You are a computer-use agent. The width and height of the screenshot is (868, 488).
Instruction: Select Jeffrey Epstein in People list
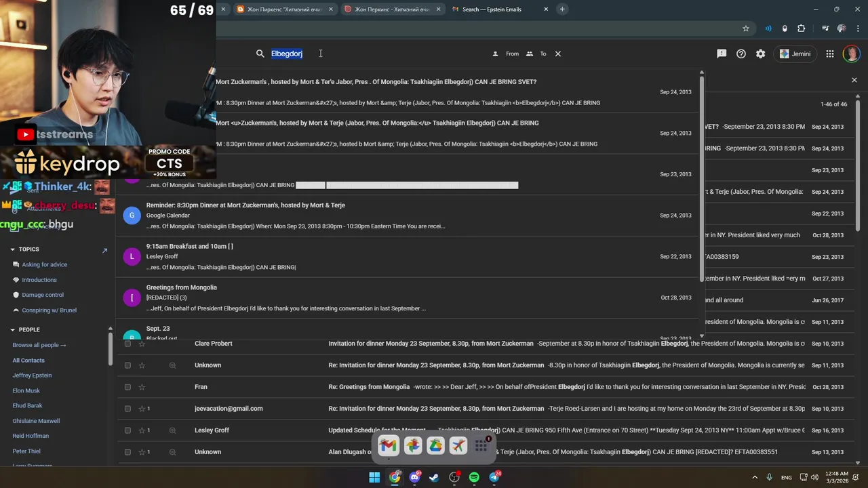32,375
